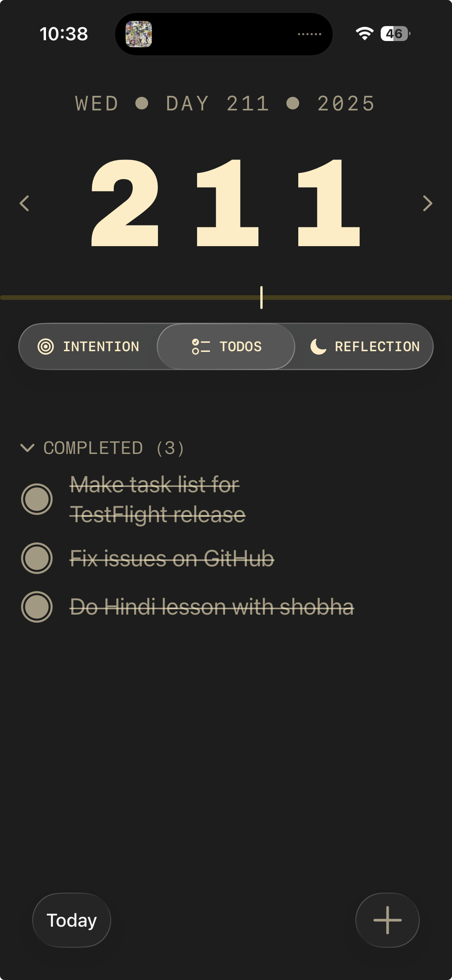This screenshot has width=452, height=980.
Task: Switch to the Intention tab
Action: (x=88, y=347)
